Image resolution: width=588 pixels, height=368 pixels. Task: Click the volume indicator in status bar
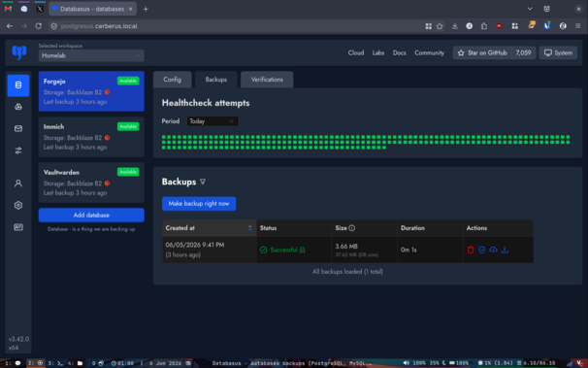(414, 363)
